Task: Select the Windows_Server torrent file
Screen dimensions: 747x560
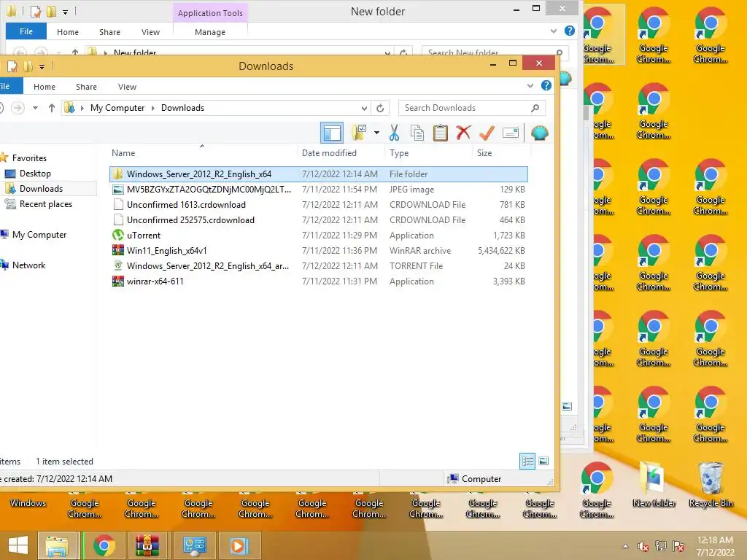Action: (x=319, y=265)
